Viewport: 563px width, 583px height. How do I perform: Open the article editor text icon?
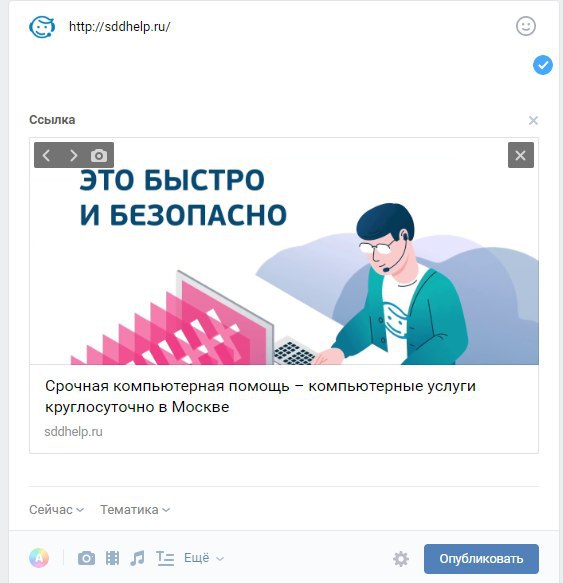pyautogui.click(x=165, y=558)
